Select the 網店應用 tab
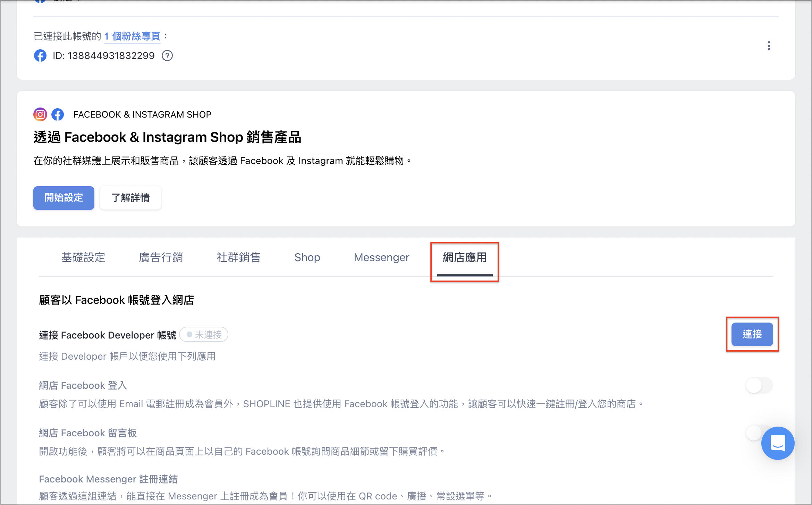Screen dimensions: 812x505 click(x=465, y=257)
